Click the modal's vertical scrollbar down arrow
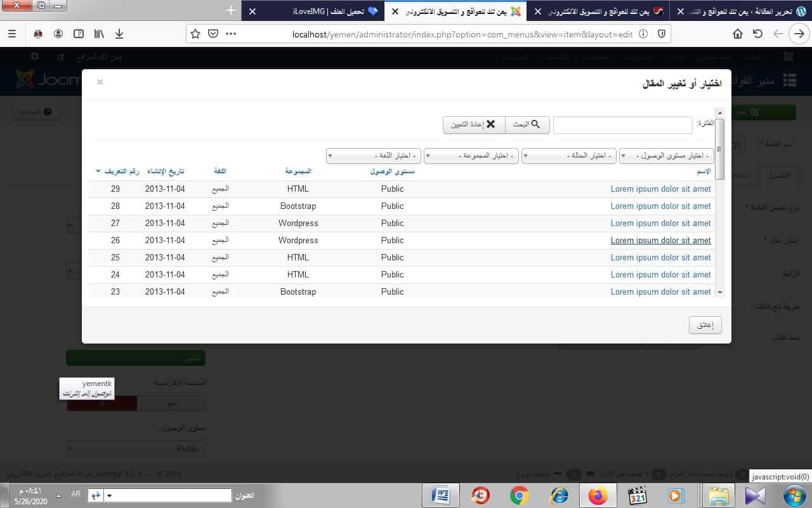This screenshot has height=508, width=812. point(719,292)
